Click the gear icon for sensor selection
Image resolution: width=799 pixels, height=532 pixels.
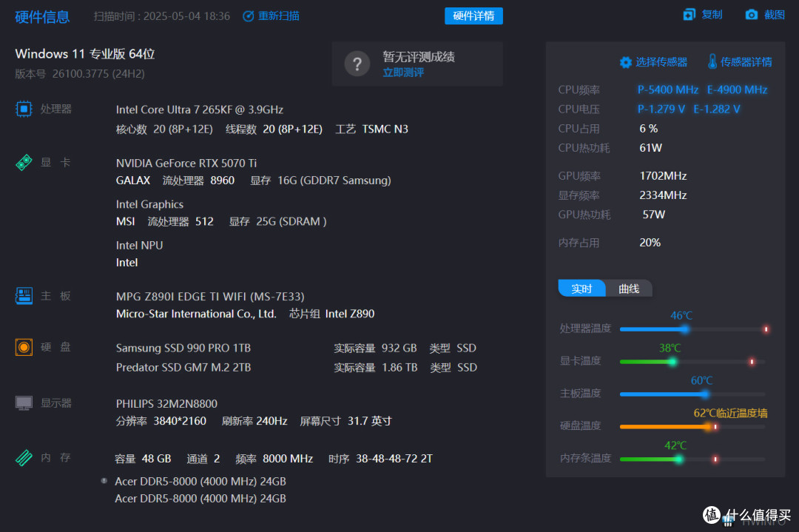click(626, 62)
